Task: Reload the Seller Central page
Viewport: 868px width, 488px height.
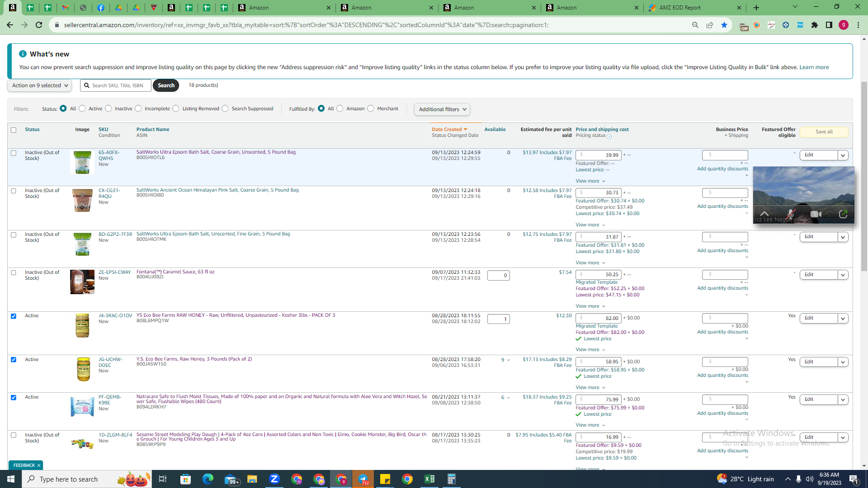Action: point(39,25)
